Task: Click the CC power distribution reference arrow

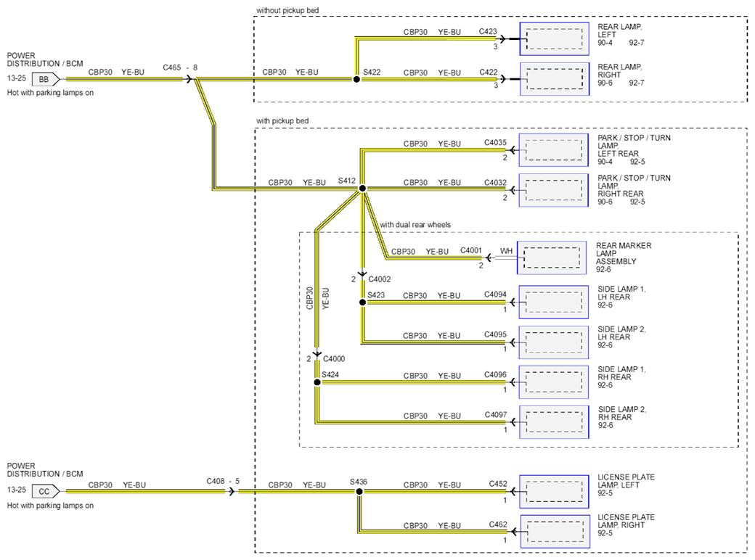Action: (x=46, y=491)
